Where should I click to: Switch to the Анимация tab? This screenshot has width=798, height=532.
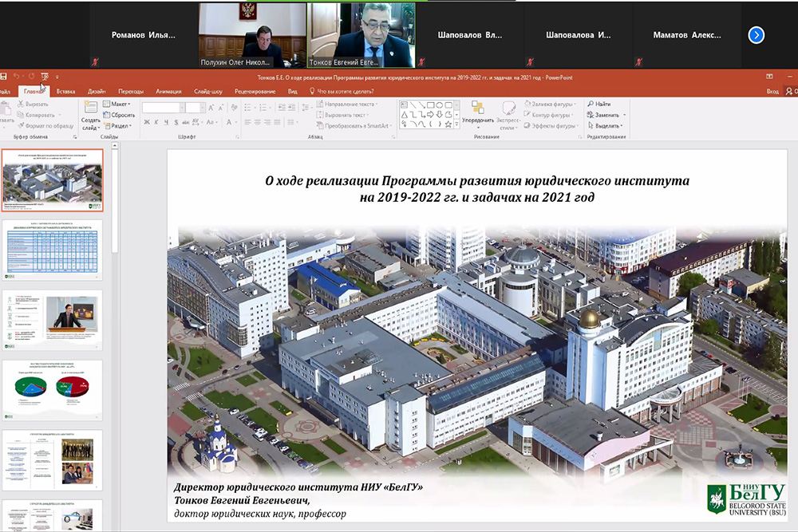tap(168, 91)
